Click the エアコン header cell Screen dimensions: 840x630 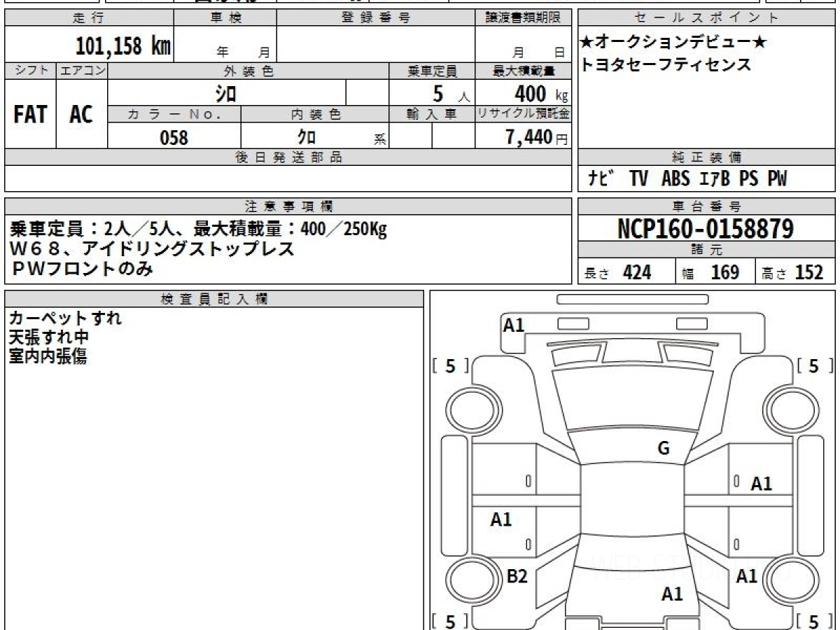(x=82, y=71)
